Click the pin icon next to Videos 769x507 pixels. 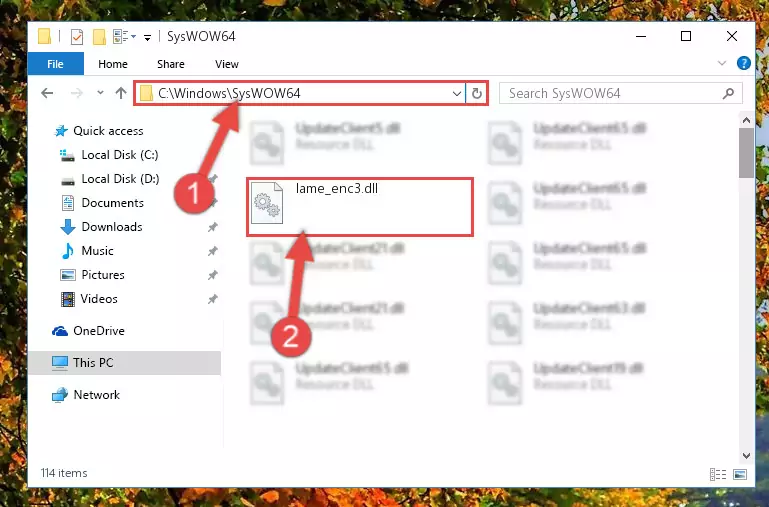click(212, 299)
